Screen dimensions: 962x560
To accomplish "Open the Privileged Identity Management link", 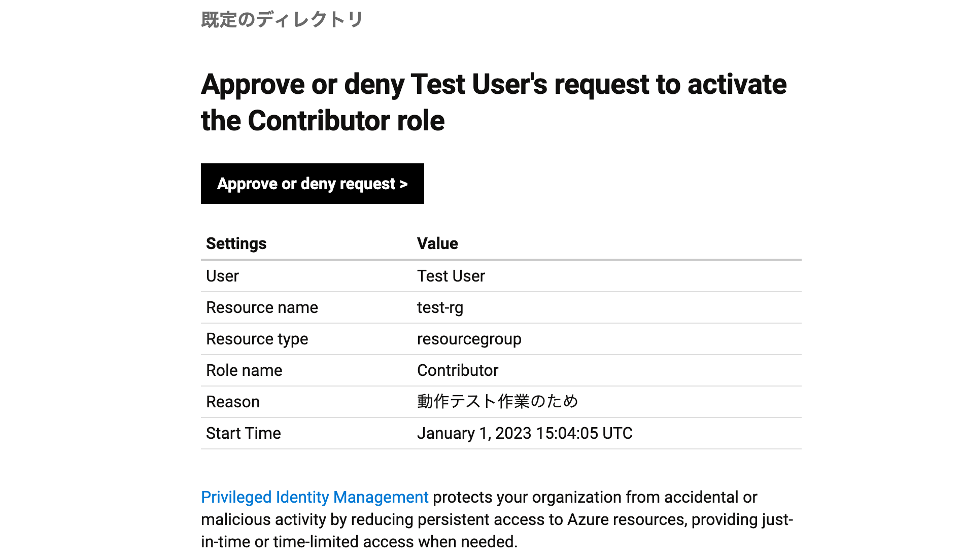I will [x=315, y=497].
